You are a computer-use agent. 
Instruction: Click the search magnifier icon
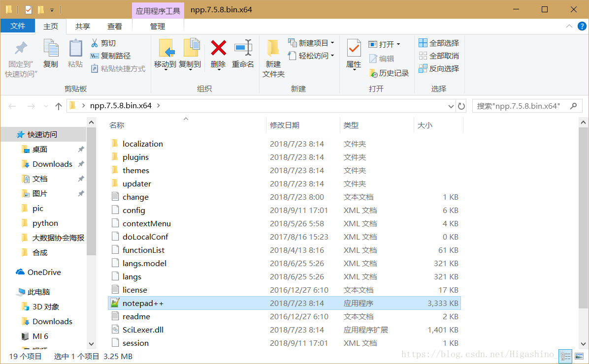(x=573, y=106)
